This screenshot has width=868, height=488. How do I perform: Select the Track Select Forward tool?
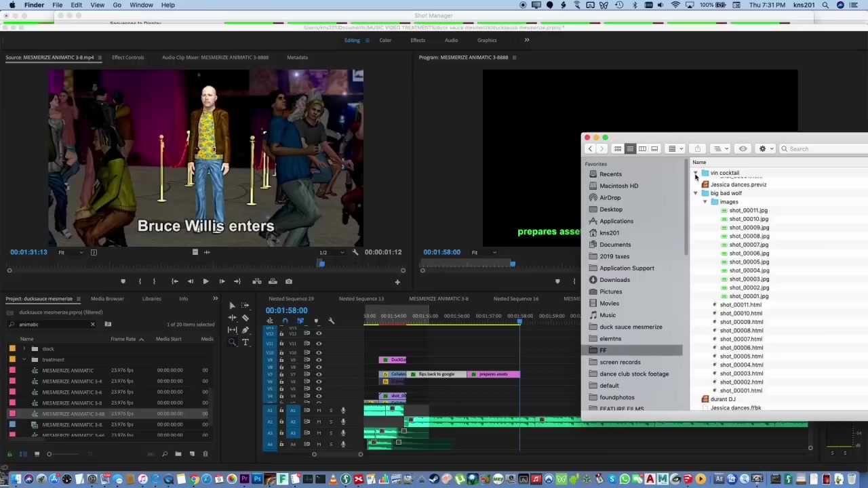[x=245, y=306]
